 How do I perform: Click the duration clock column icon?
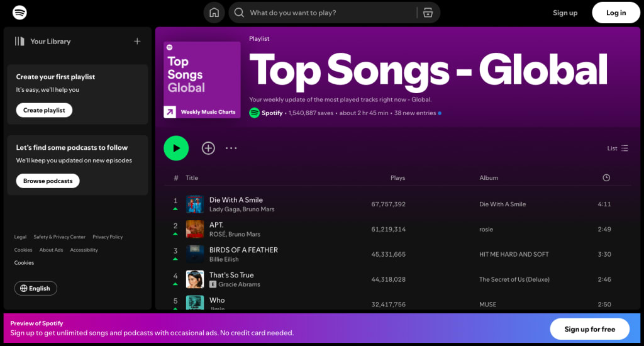coord(606,178)
